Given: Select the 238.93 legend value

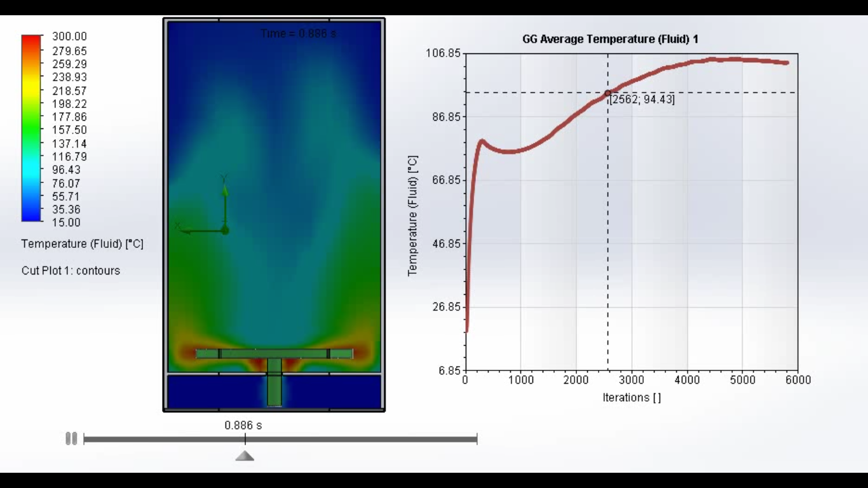Looking at the screenshot, I should click(x=69, y=77).
